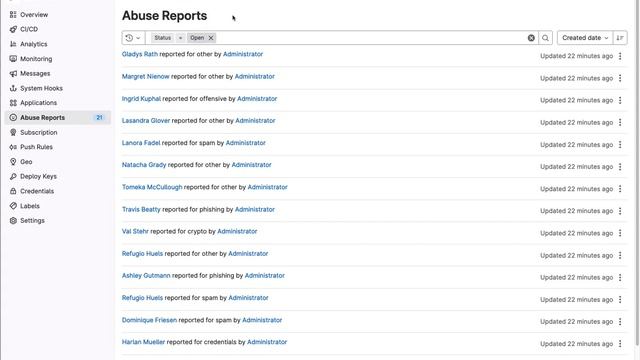Screen dimensions: 640x360
Task: Open actions menu for Dominique Friesen report
Action: 620,322
